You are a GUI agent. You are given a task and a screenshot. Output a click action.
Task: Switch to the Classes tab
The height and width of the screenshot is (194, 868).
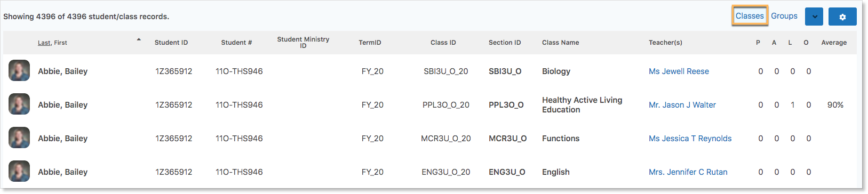pyautogui.click(x=750, y=16)
